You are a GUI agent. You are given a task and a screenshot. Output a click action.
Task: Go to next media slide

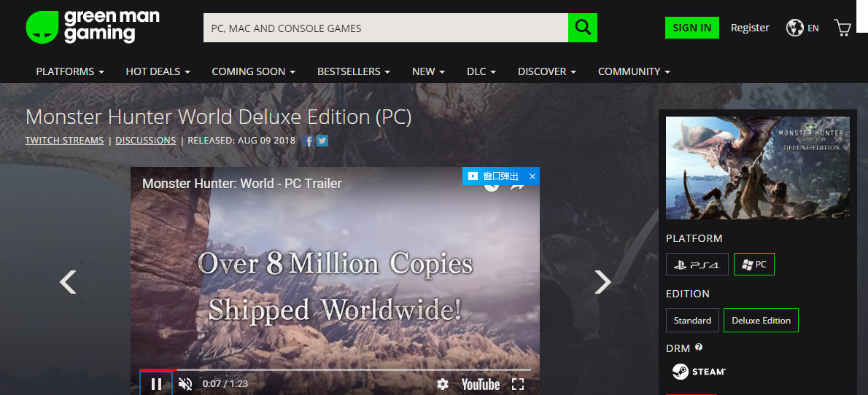click(x=602, y=282)
